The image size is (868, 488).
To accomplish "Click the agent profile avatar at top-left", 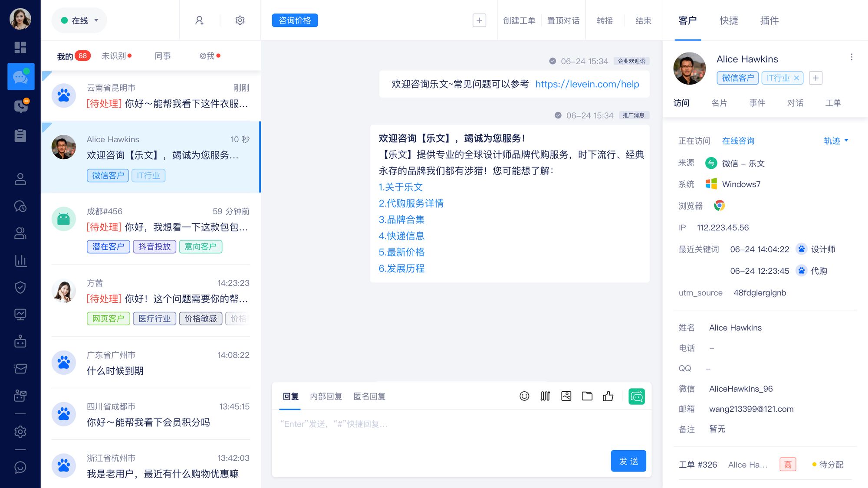I will point(20,19).
